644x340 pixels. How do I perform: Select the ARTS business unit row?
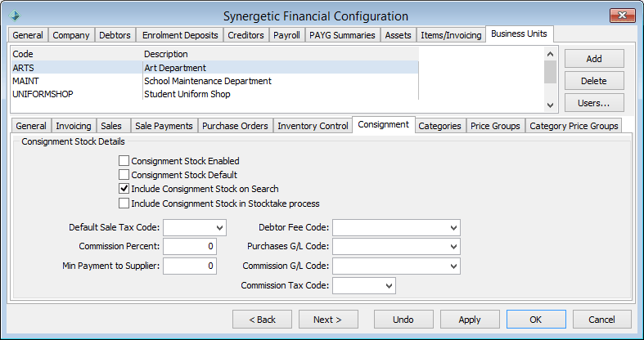(215, 68)
